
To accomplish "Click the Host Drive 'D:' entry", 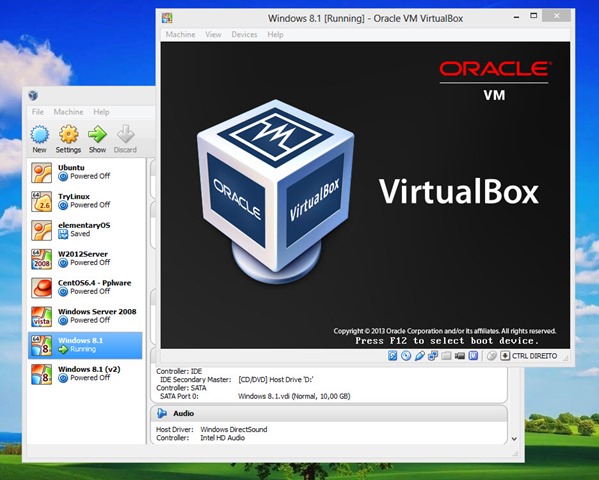I will [276, 379].
